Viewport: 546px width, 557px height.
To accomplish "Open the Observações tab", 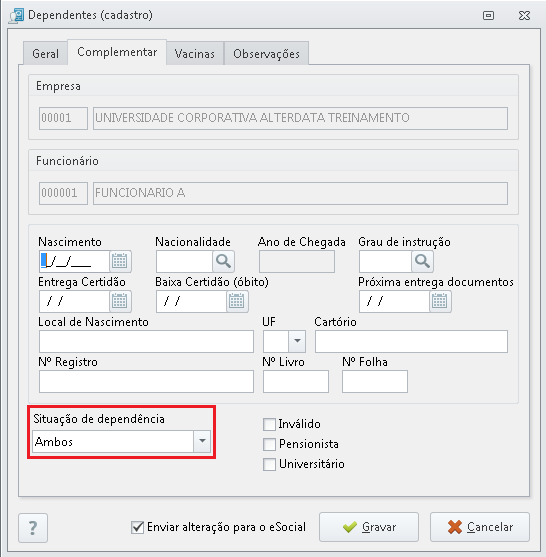I will 266,54.
